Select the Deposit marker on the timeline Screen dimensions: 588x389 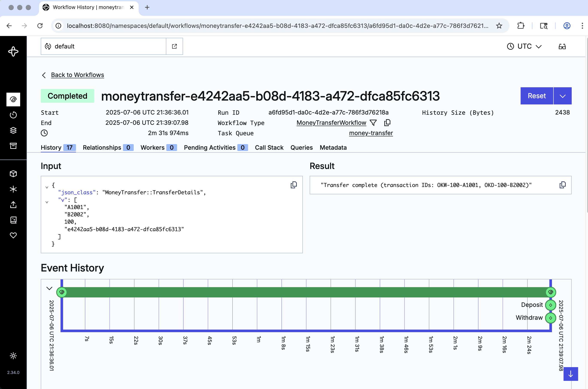click(x=550, y=305)
